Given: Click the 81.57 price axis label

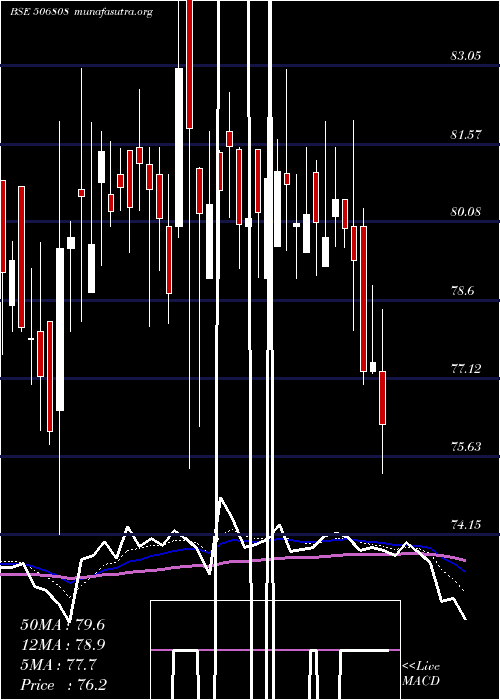Looking at the screenshot, I should click(466, 134).
